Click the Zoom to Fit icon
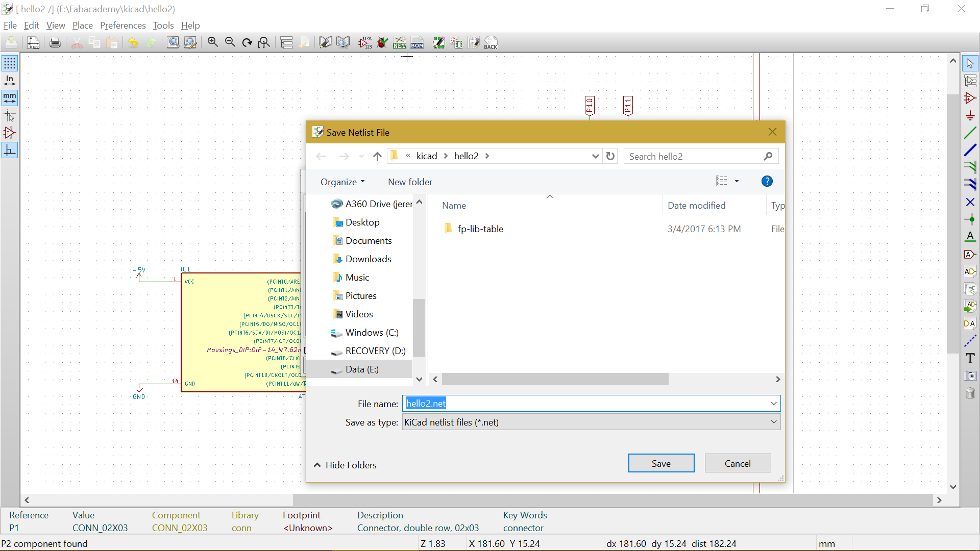The width and height of the screenshot is (980, 551). [x=264, y=43]
